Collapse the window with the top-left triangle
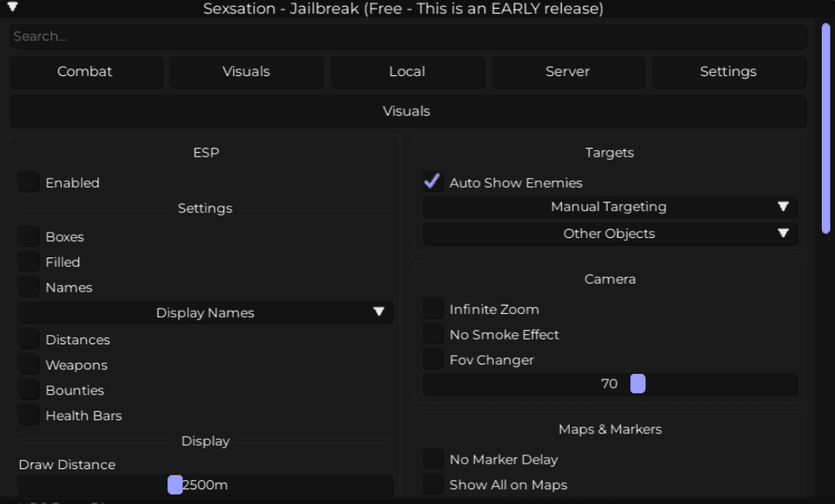 click(x=12, y=7)
